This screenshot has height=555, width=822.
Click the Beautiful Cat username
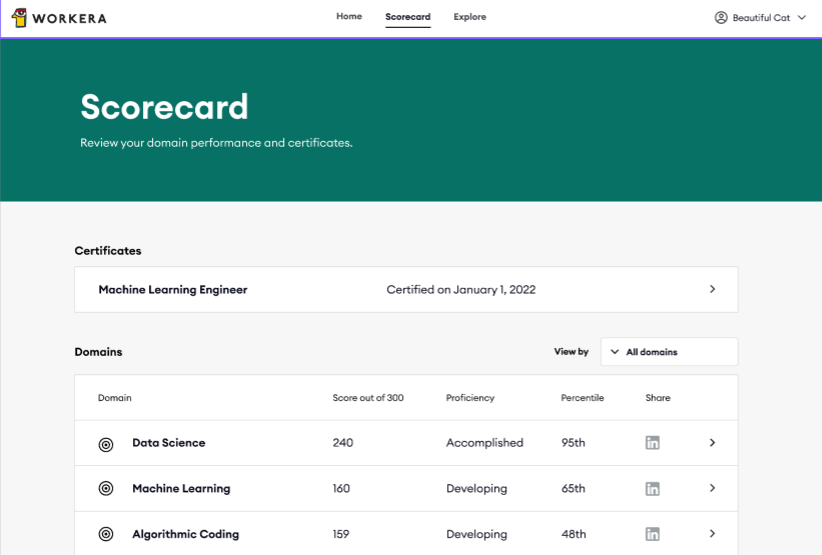coord(761,18)
